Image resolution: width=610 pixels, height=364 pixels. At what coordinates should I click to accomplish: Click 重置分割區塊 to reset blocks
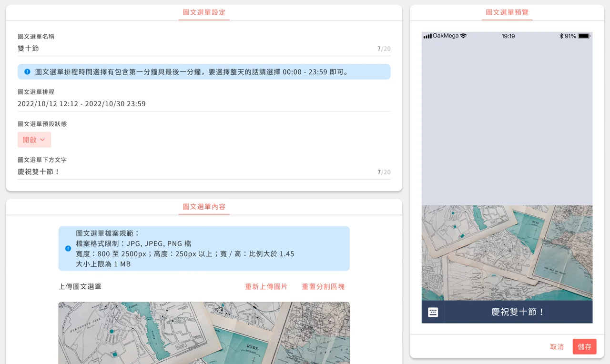[323, 287]
